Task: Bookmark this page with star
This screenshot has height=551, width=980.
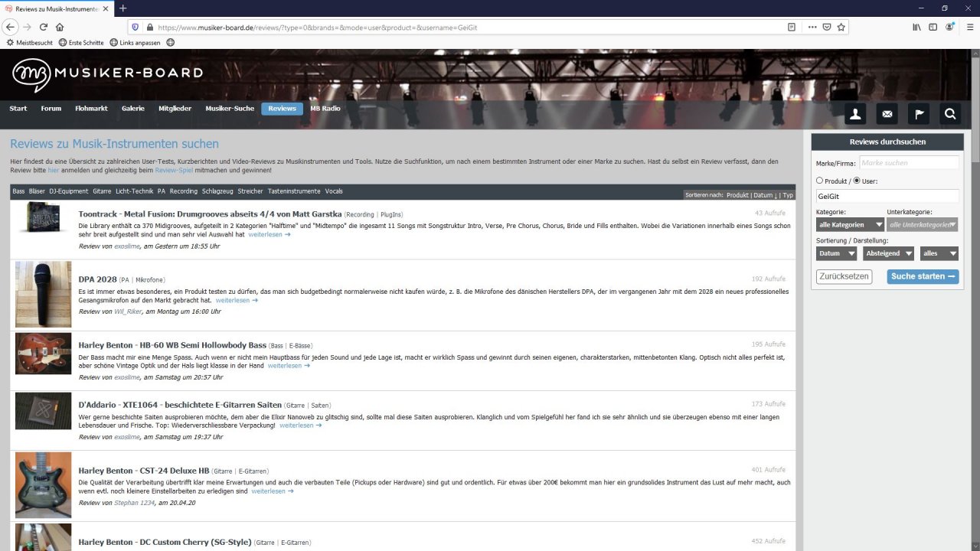Action: tap(841, 27)
